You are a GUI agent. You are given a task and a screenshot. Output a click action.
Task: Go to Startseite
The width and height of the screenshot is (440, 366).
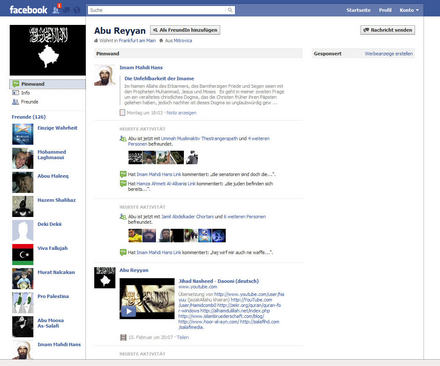[x=358, y=10]
